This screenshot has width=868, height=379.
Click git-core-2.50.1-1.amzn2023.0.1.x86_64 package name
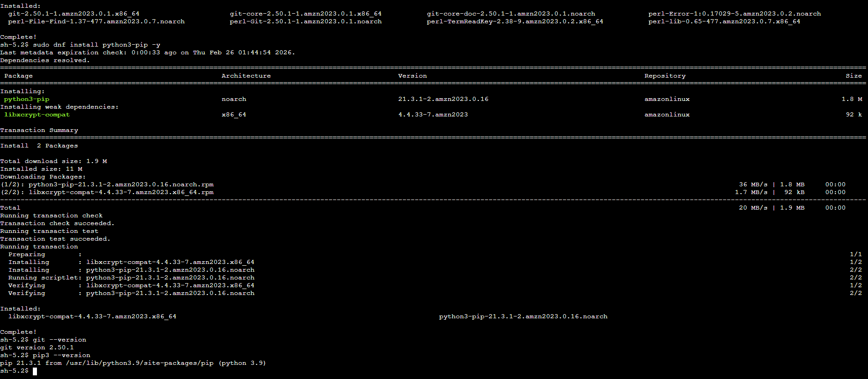coord(306,14)
